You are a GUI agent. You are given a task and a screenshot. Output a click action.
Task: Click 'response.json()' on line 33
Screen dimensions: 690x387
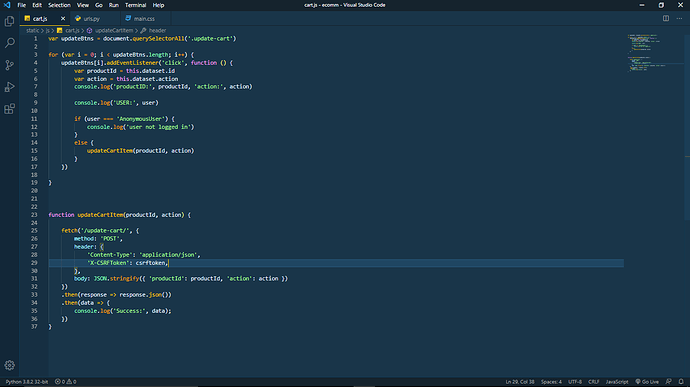point(144,295)
